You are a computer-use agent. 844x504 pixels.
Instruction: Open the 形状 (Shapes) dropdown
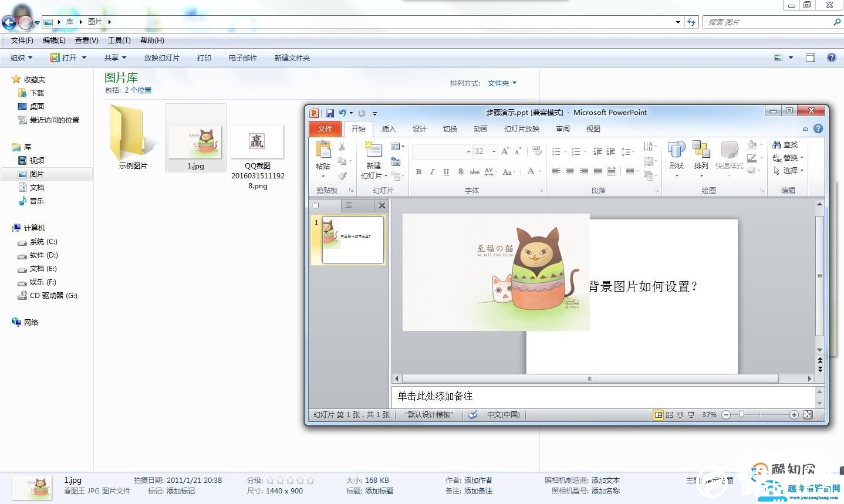676,157
